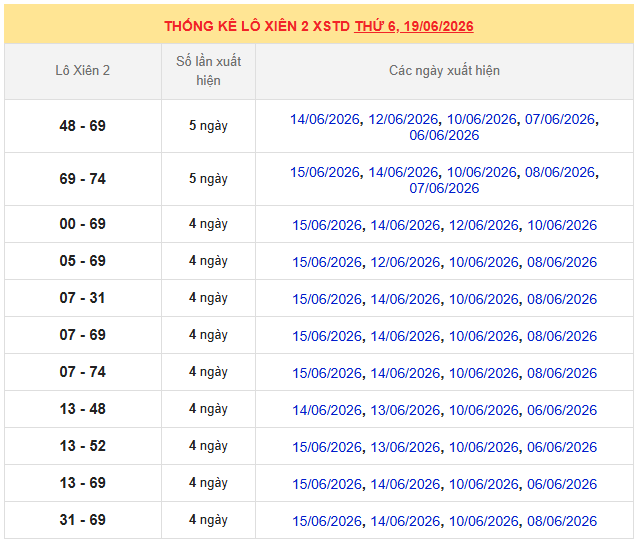This screenshot has height=544, width=637.
Task: Open 14/06/2026 link in the 07 - 31 row
Action: pos(405,299)
